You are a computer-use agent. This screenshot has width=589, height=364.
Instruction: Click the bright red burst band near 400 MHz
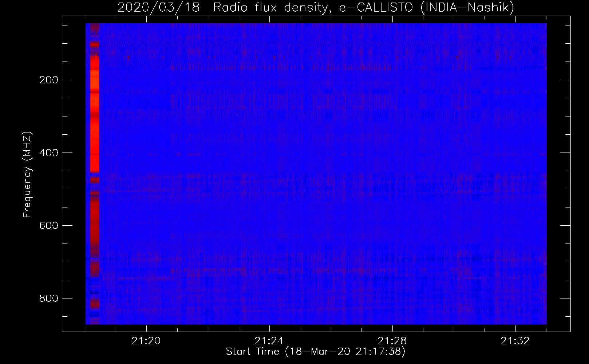pos(95,146)
